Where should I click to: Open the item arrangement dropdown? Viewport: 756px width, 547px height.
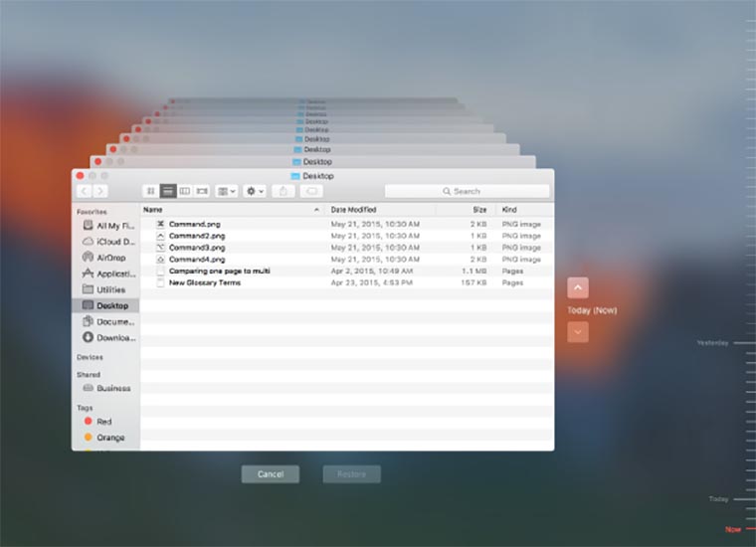pos(226,191)
